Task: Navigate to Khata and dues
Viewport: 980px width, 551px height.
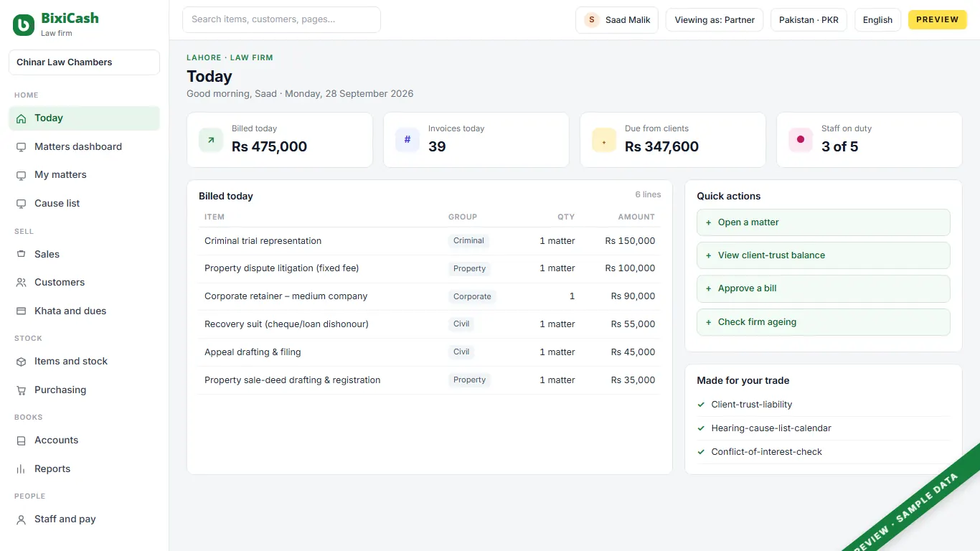Action: [84, 311]
